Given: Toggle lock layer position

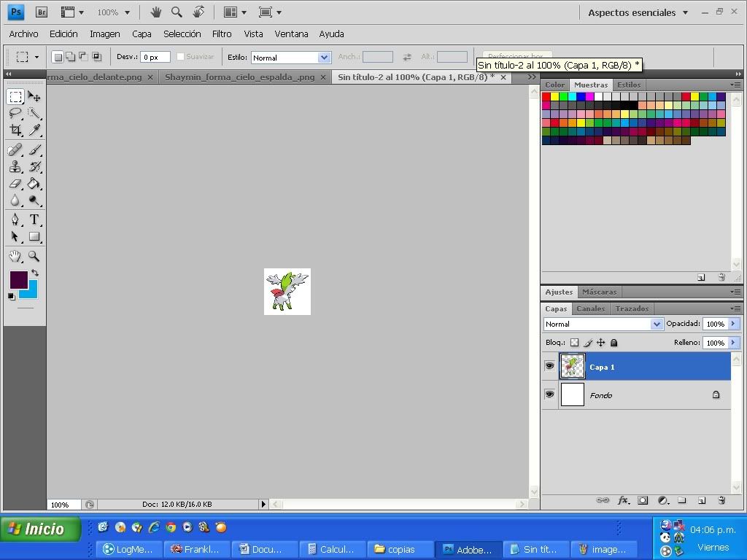Looking at the screenshot, I should click(601, 343).
